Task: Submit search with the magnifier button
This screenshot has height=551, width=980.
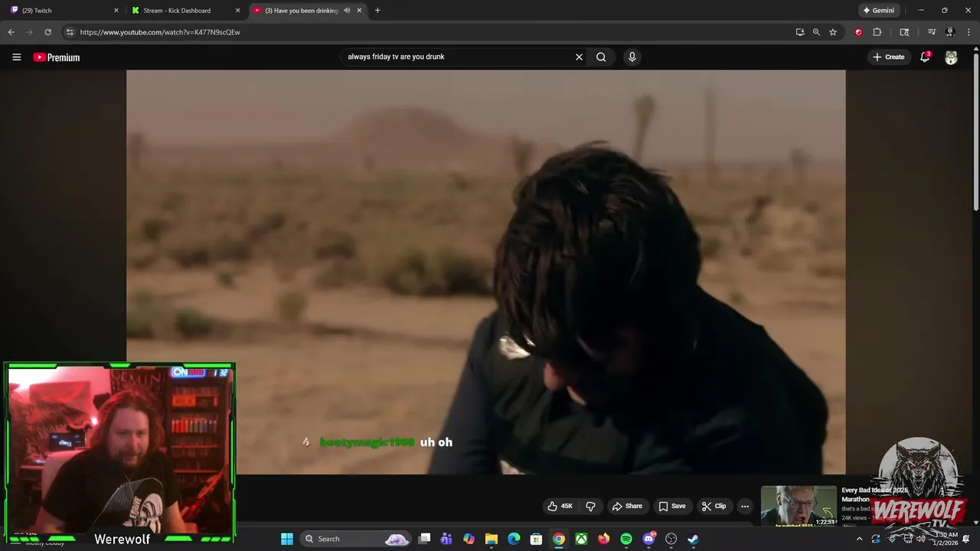Action: pyautogui.click(x=601, y=57)
